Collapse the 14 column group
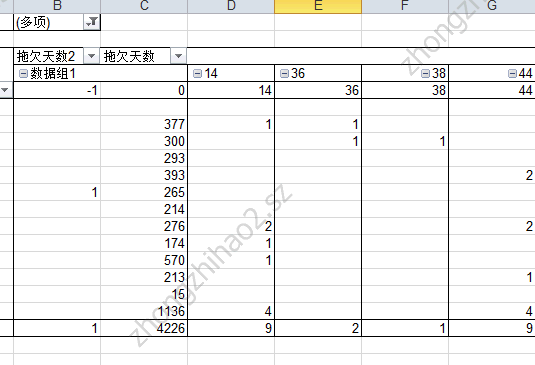 (x=197, y=73)
